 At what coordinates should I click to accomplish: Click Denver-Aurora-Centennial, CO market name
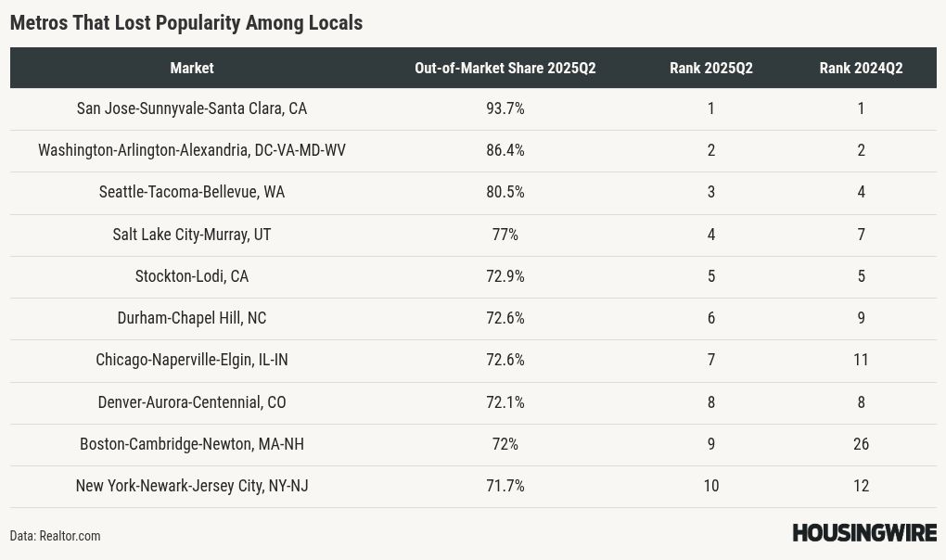[x=192, y=402]
